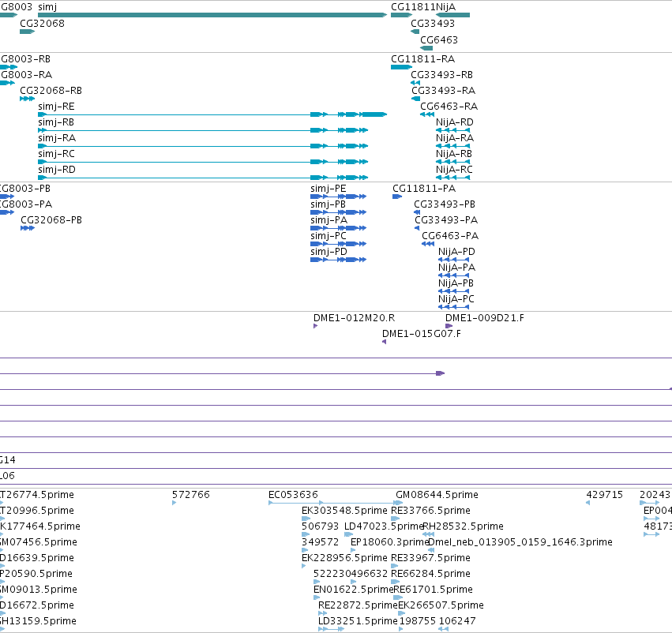Click the DME1-012M20.R feature label
Screen dimensions: 672x633
(x=354, y=318)
